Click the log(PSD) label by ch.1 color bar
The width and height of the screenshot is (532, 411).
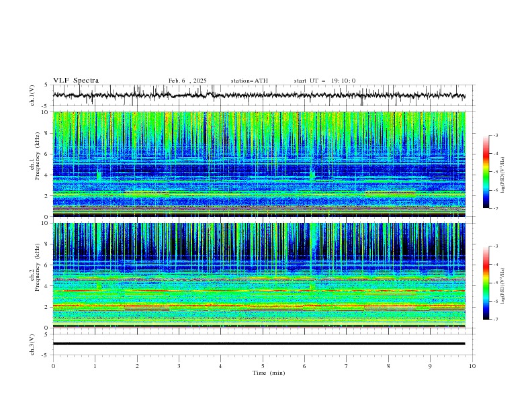pos(502,175)
